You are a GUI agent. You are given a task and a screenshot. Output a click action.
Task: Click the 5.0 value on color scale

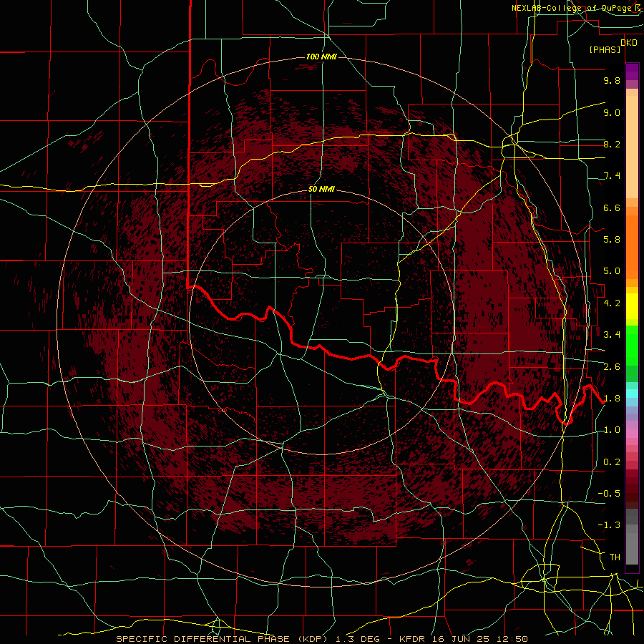612,271
